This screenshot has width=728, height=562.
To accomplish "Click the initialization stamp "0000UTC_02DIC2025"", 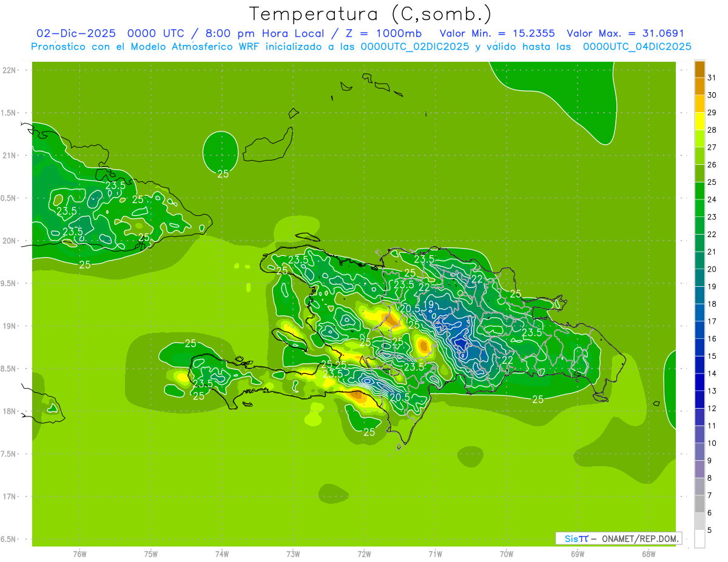I will (414, 47).
